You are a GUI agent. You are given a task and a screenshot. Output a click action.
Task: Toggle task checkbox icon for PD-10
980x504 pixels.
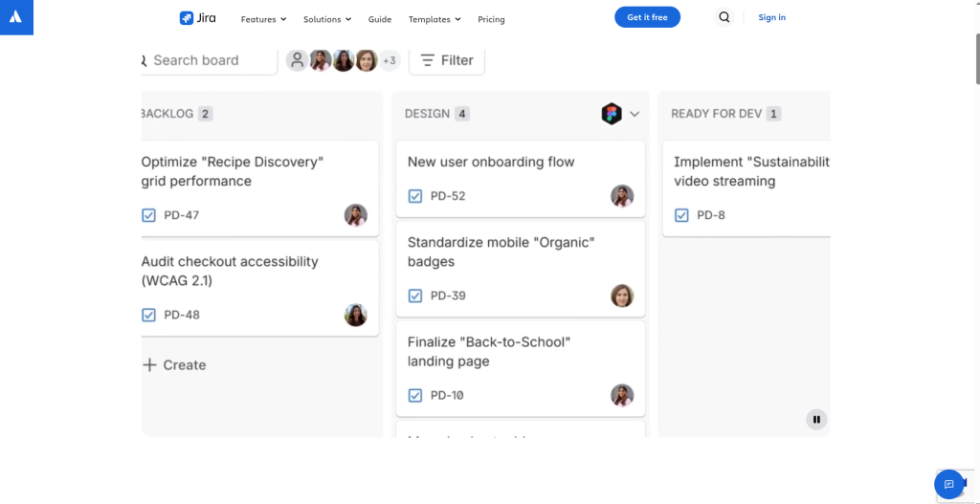coord(415,395)
